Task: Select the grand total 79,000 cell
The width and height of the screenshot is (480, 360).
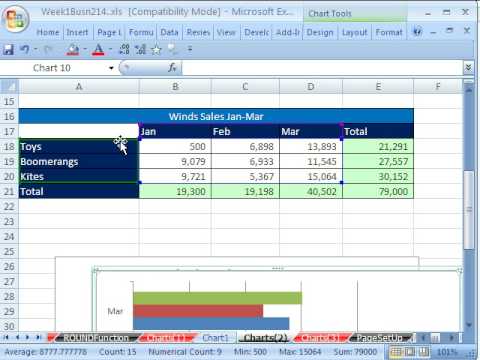Action: pyautogui.click(x=378, y=191)
